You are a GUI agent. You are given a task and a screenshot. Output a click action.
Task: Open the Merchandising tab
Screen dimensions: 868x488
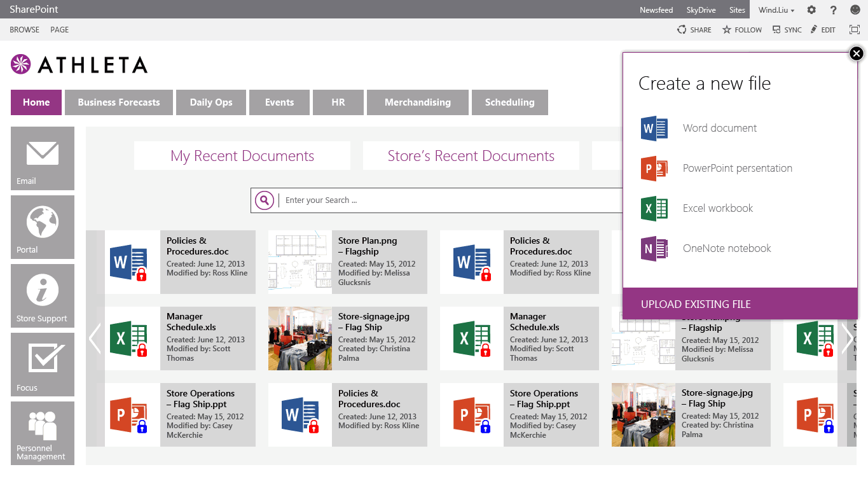click(418, 102)
